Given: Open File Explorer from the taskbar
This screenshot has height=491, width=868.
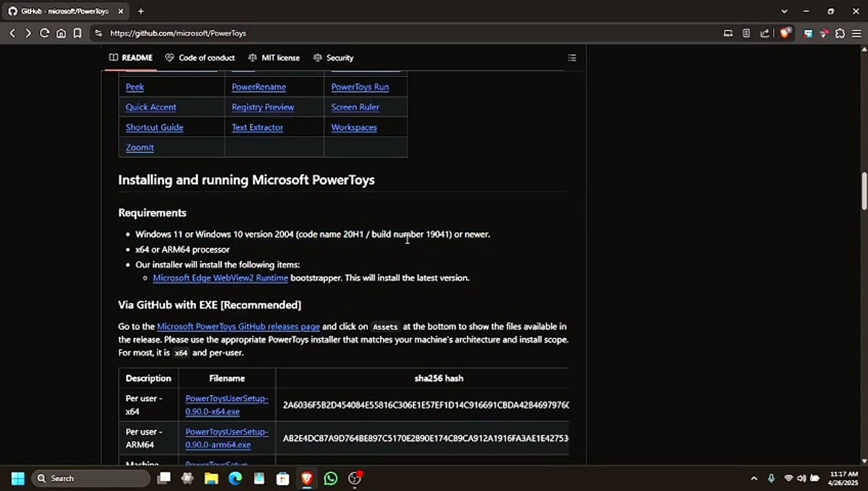Looking at the screenshot, I should [212, 478].
